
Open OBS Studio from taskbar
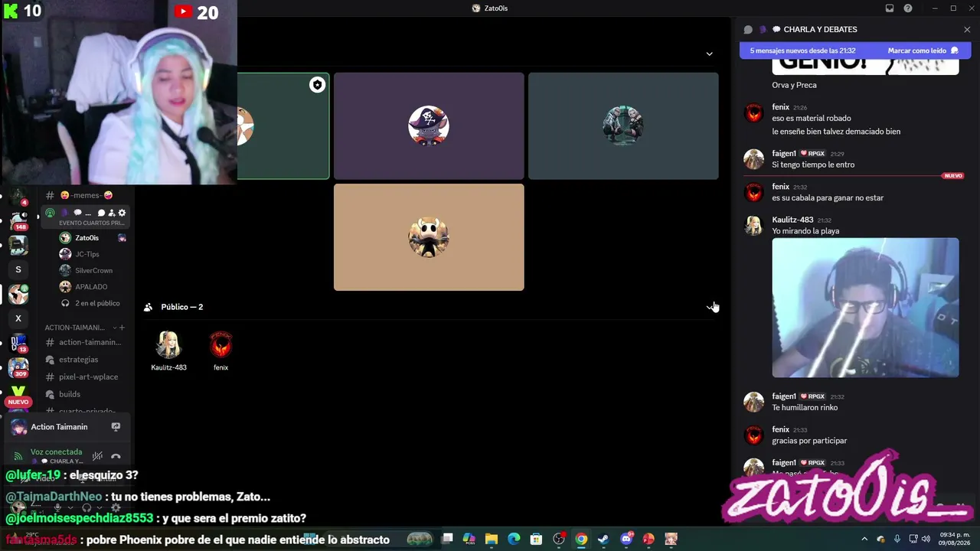[559, 540]
